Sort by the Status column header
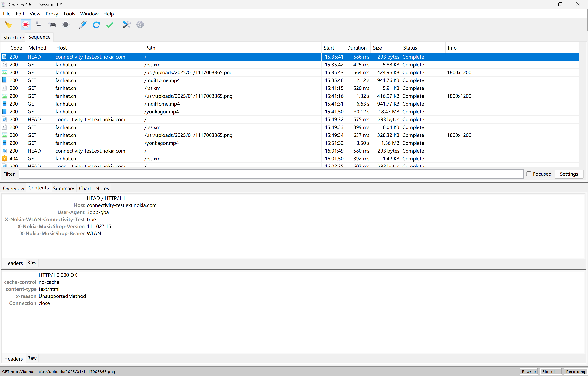588x376 pixels. click(423, 48)
